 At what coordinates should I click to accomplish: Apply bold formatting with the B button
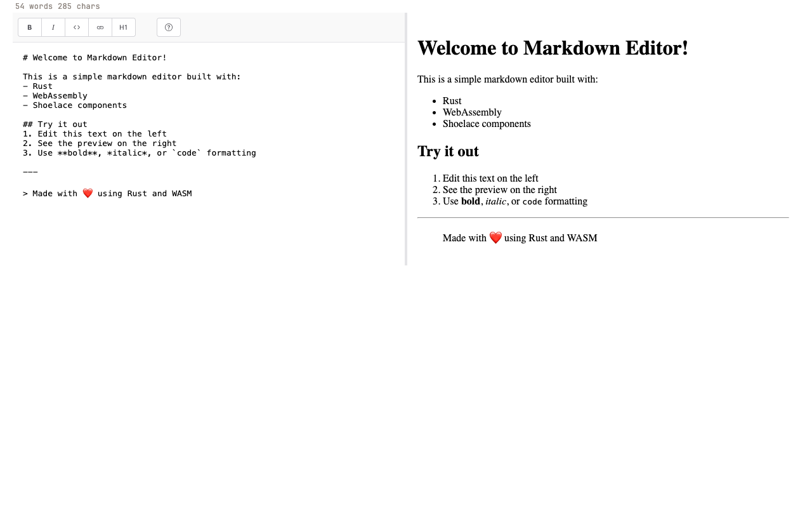(x=30, y=27)
